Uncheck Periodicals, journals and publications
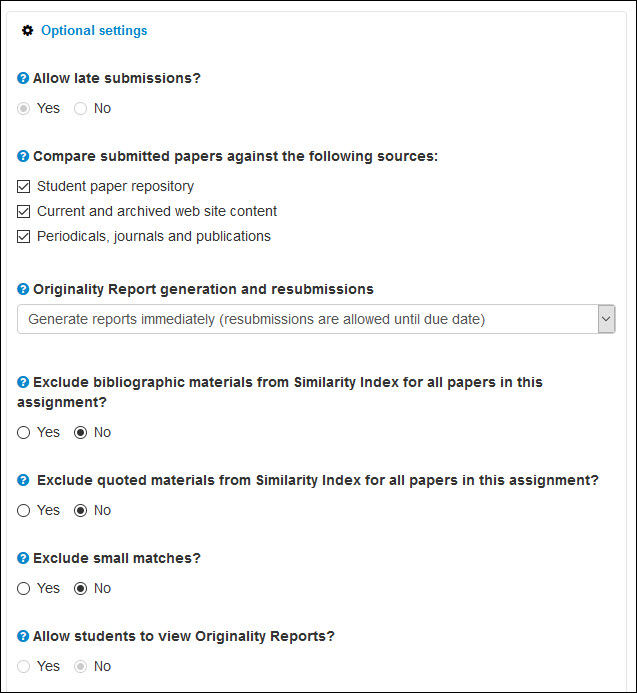 [x=24, y=237]
